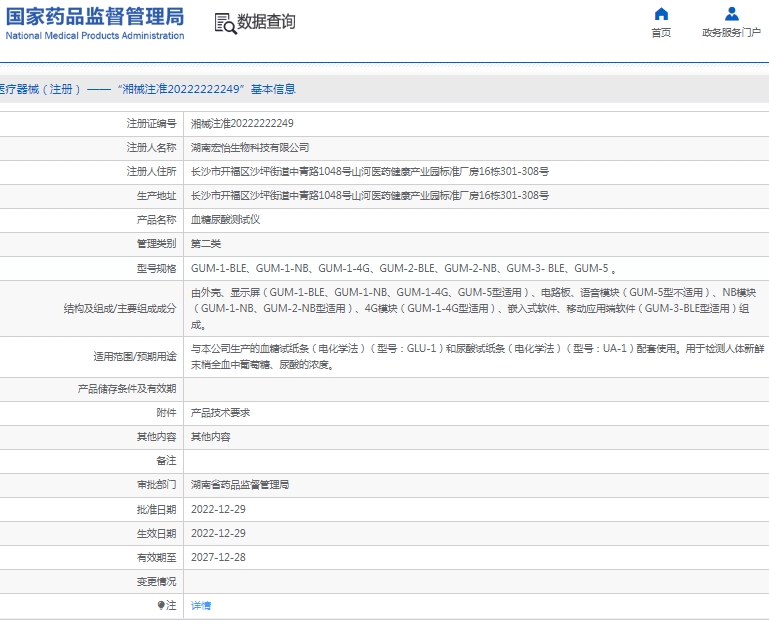Click the 注册证编号 row label

pos(151,124)
